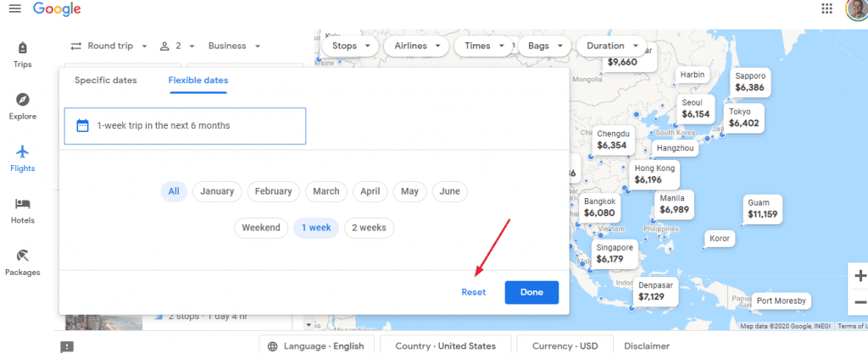Change Country United States setting
The width and height of the screenshot is (868, 353).
click(446, 346)
